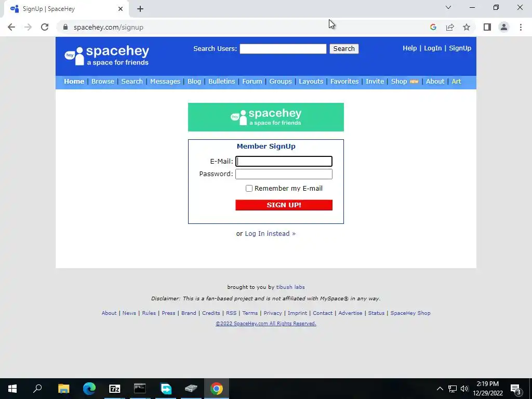Open the Chrome profile avatar

point(504,27)
